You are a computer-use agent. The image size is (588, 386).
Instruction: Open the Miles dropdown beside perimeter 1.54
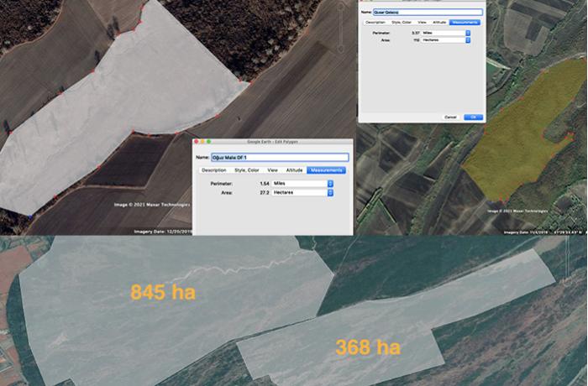pos(301,182)
